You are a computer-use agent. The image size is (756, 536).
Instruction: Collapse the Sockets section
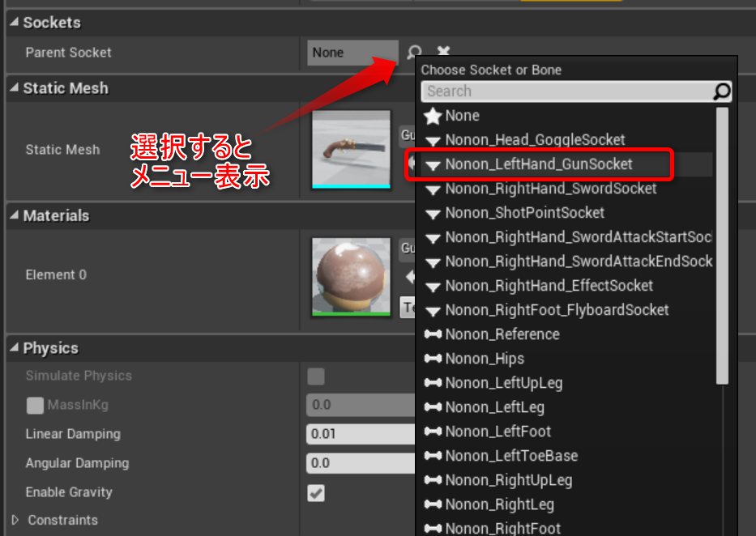coord(14,22)
